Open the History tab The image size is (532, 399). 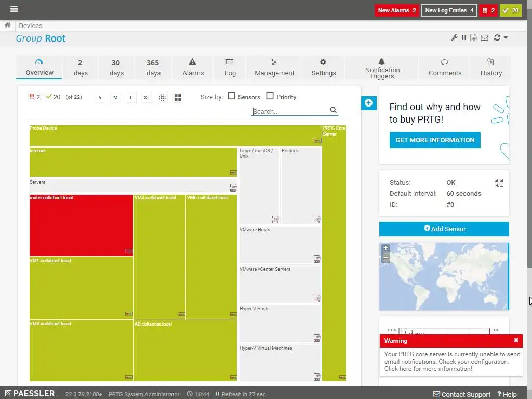click(x=491, y=68)
